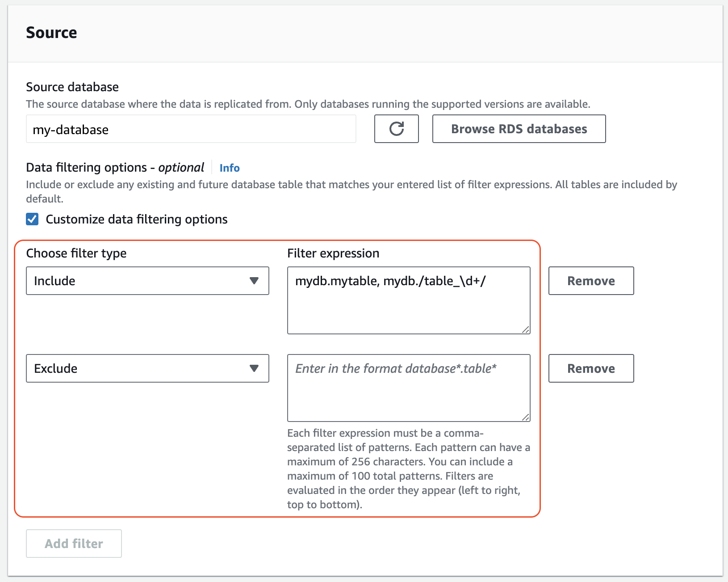728x582 pixels.
Task: Open the Exclude filter type dropdown
Action: (x=147, y=368)
